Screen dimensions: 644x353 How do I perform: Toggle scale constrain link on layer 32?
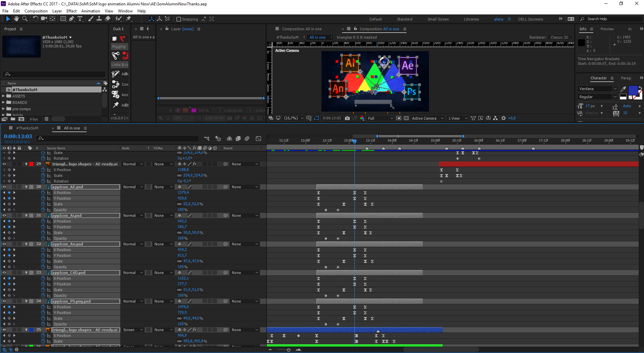pyautogui.click(x=179, y=261)
